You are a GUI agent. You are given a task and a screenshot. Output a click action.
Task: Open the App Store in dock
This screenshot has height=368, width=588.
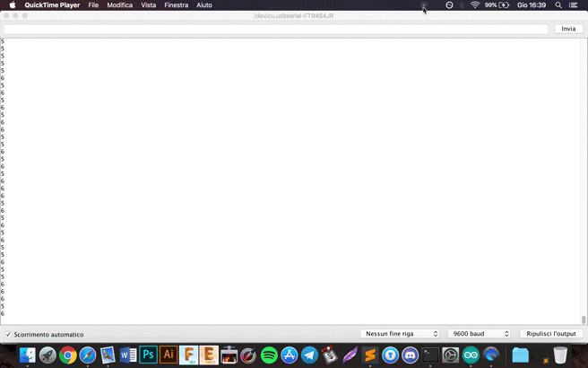click(290, 355)
